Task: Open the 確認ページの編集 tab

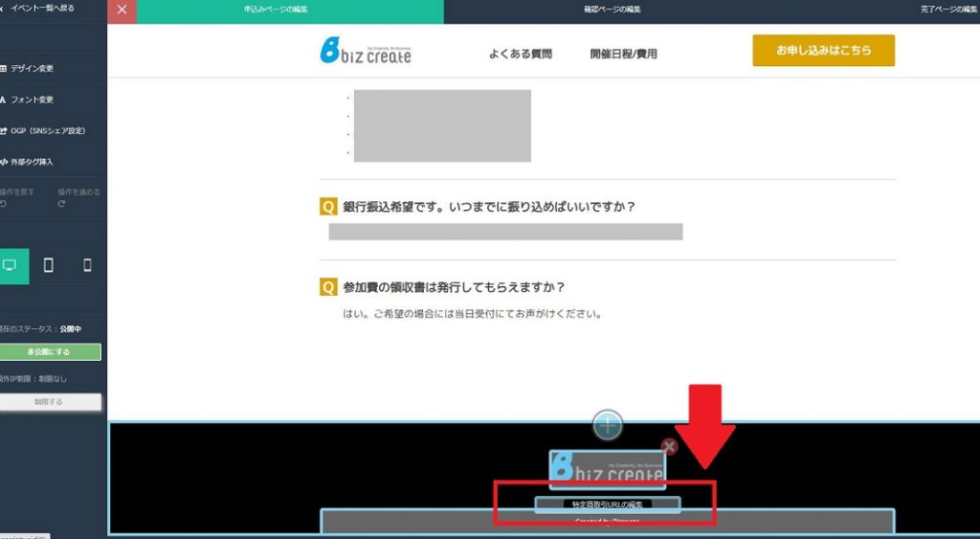Action: point(612,10)
